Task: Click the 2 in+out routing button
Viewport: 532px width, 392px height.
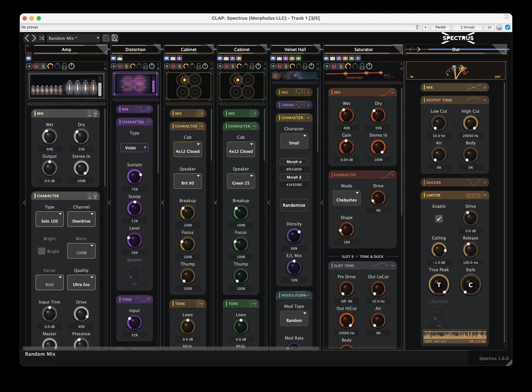Action: click(467, 27)
